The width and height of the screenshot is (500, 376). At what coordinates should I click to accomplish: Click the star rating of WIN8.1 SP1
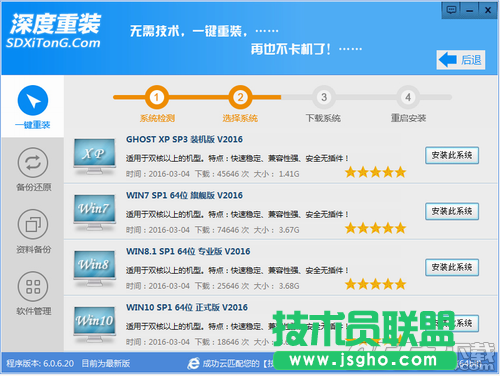coord(376,284)
